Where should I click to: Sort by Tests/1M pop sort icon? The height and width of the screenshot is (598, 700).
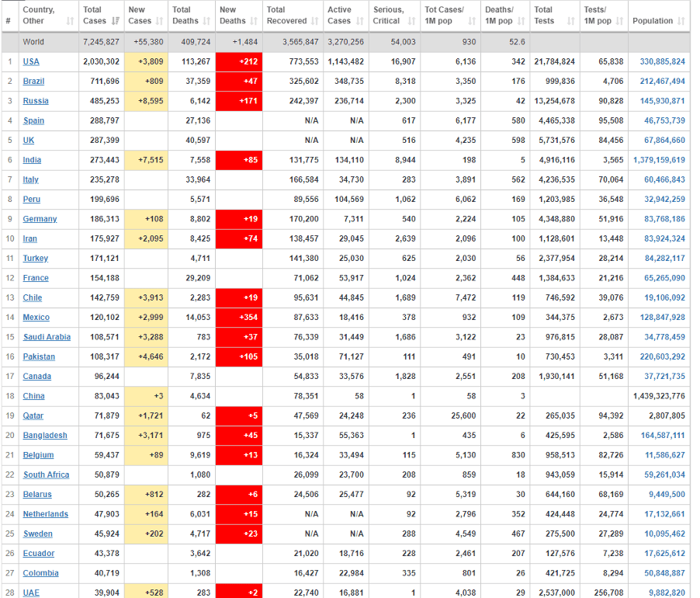pos(619,21)
